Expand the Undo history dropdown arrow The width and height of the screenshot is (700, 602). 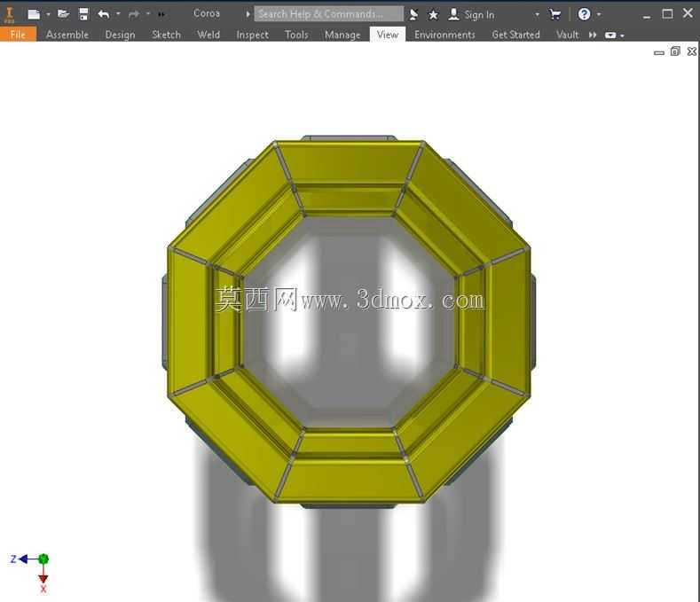click(x=118, y=14)
